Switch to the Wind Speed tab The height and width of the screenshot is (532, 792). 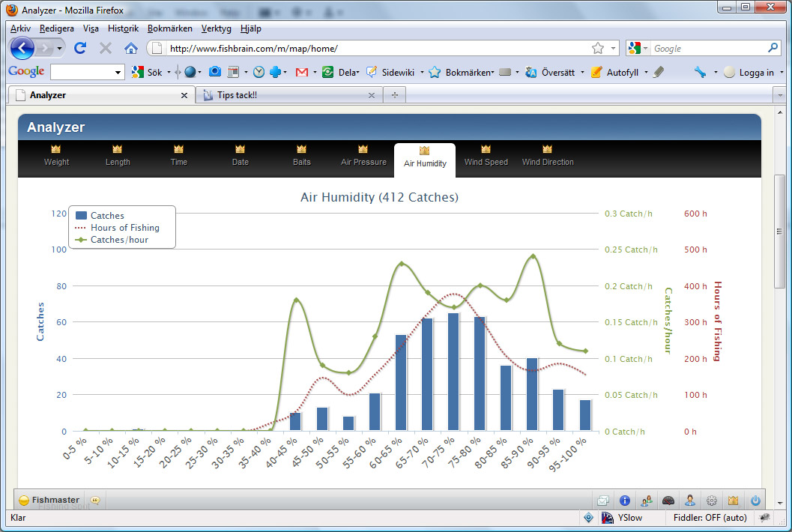click(486, 155)
